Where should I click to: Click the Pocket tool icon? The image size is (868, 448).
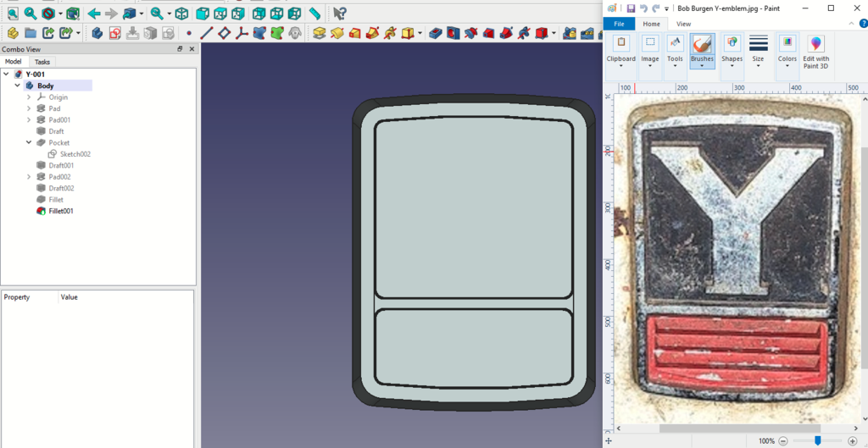pos(436,33)
